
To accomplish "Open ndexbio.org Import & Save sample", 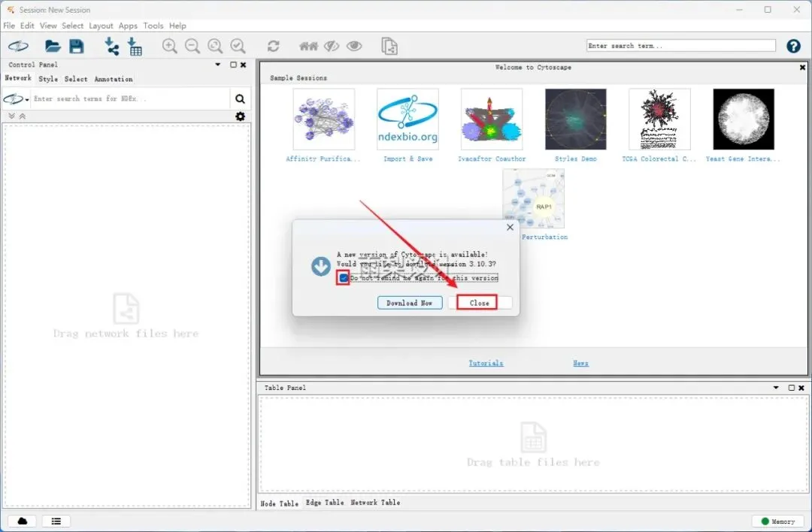I will (x=408, y=119).
